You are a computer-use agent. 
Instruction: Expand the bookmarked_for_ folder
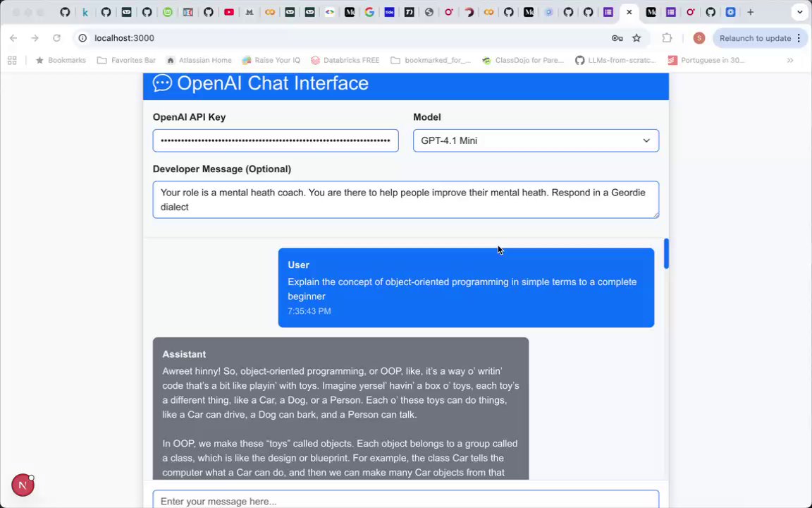(x=431, y=60)
